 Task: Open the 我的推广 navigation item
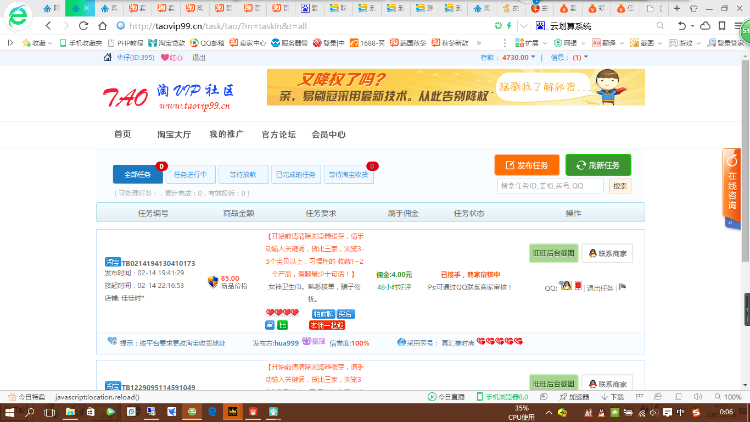coord(226,134)
